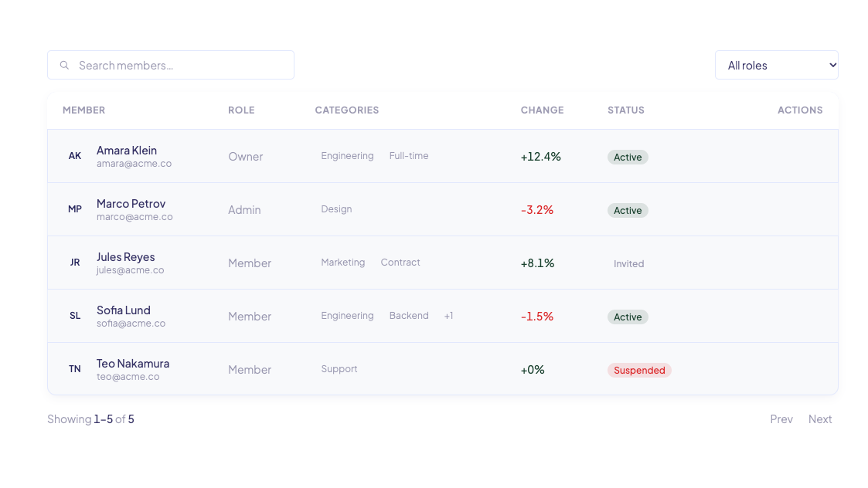Click Amara Klein's Active status badge

tap(628, 158)
